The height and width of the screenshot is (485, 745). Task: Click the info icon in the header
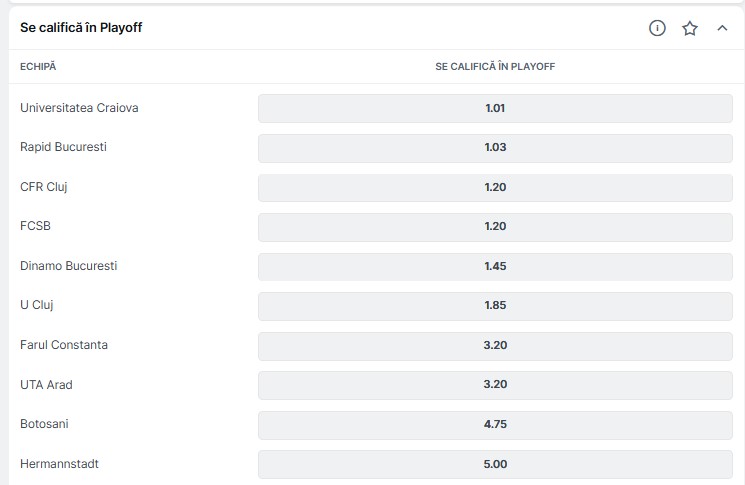pos(657,28)
